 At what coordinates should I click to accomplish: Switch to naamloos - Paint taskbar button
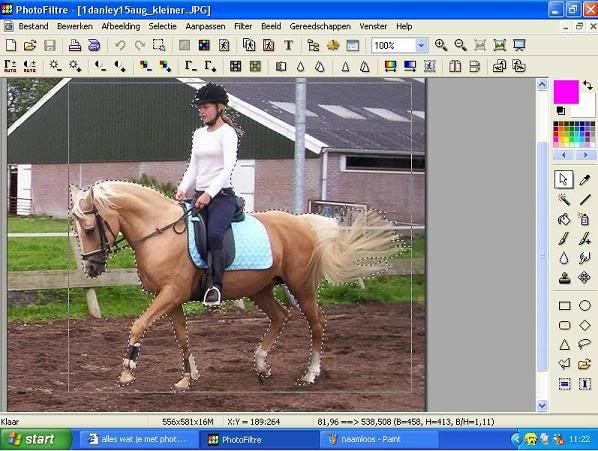pyautogui.click(x=379, y=439)
